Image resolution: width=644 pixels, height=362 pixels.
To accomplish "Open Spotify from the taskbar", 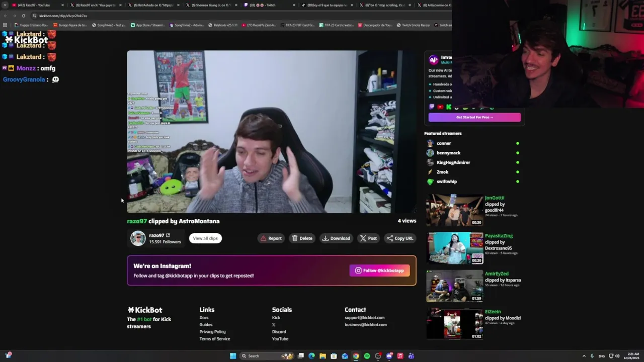I will point(367,356).
